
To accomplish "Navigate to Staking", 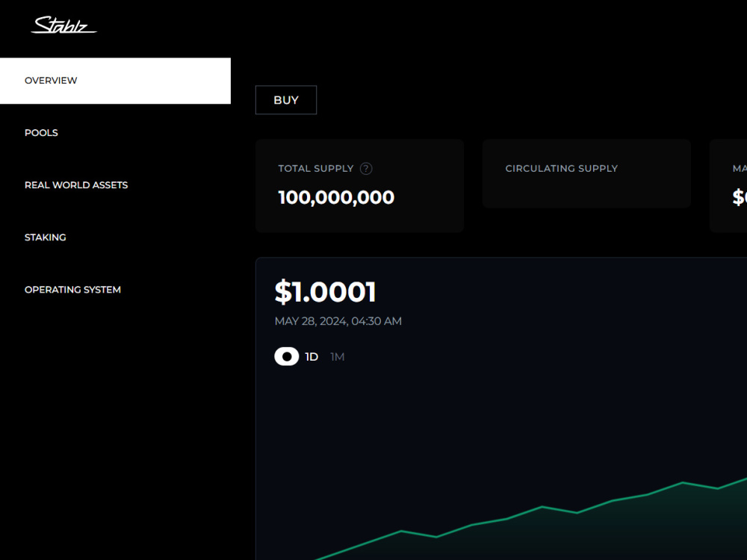I will tap(46, 237).
